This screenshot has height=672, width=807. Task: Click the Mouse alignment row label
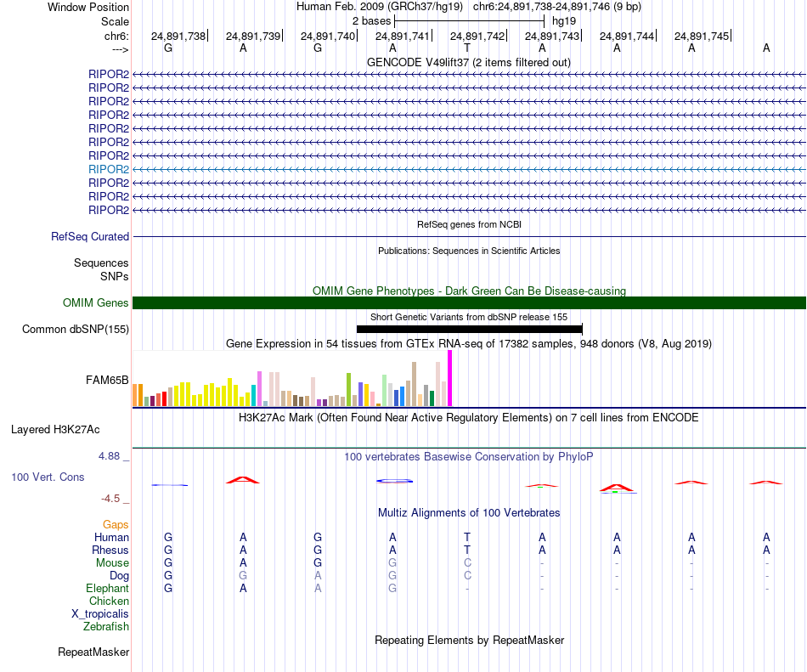(x=112, y=563)
